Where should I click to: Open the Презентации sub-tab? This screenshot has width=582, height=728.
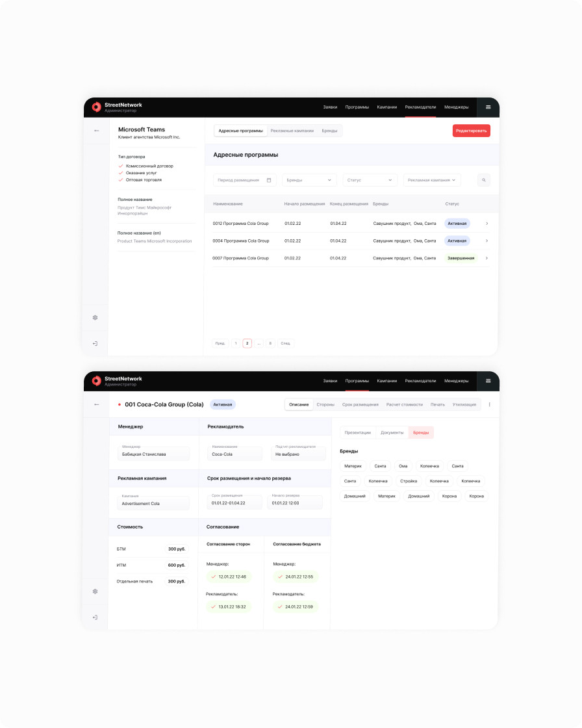tap(357, 433)
